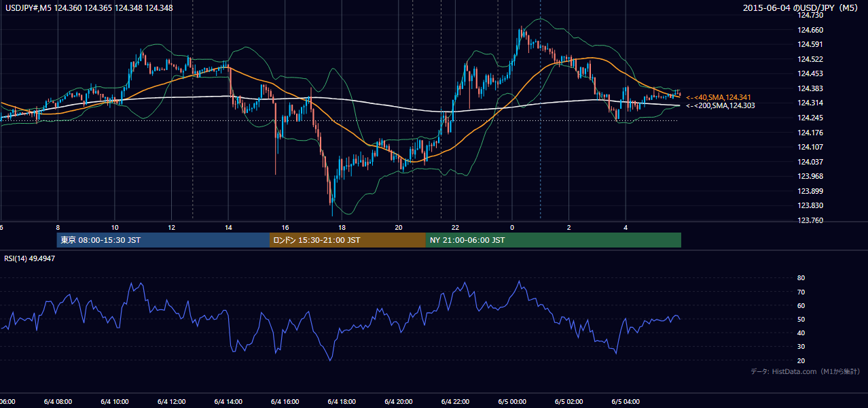This screenshot has height=408, width=868.
Task: Click price axis value 124.730
Action: (x=811, y=15)
